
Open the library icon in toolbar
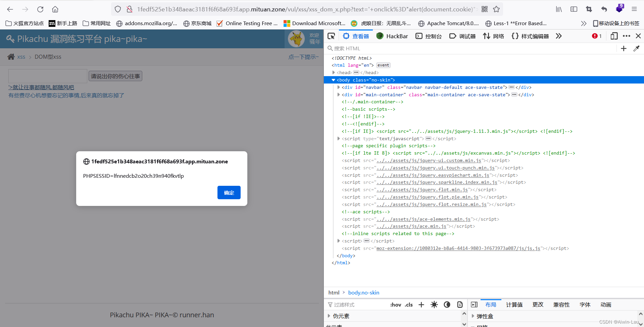pyautogui.click(x=559, y=9)
